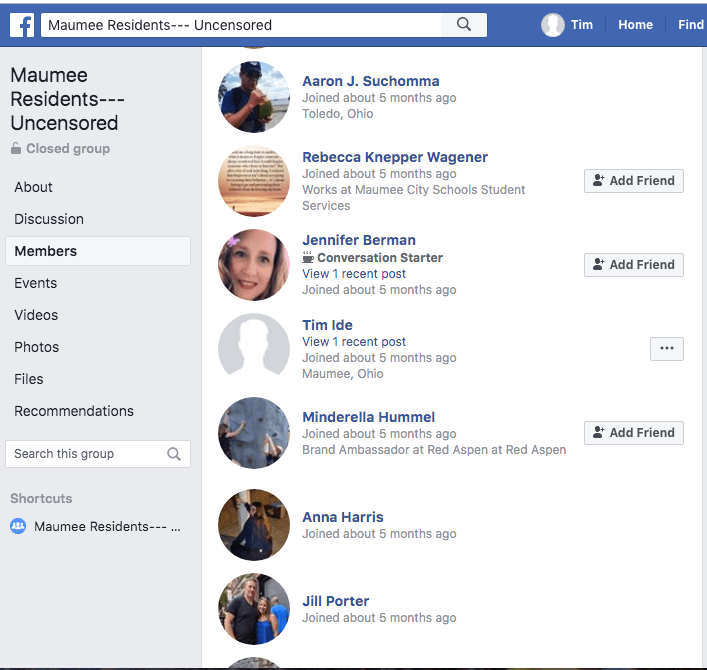Image resolution: width=707 pixels, height=670 pixels.
Task: Open the three-dot options menu for Tim Ide
Action: pos(666,349)
